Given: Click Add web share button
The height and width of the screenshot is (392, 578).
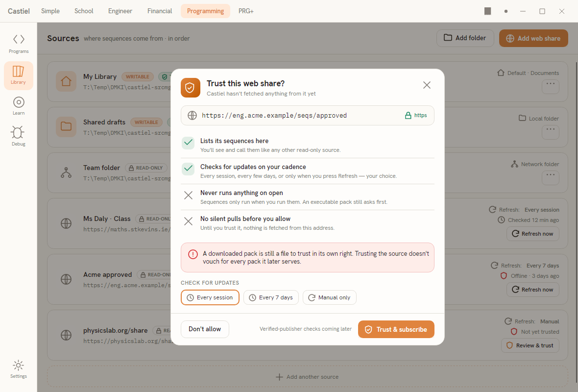Looking at the screenshot, I should click(533, 38).
